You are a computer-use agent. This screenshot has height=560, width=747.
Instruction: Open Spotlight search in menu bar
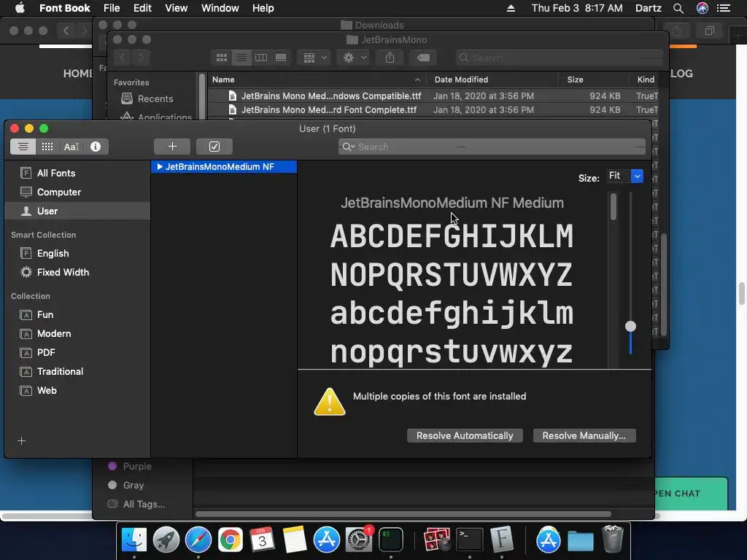[678, 8]
